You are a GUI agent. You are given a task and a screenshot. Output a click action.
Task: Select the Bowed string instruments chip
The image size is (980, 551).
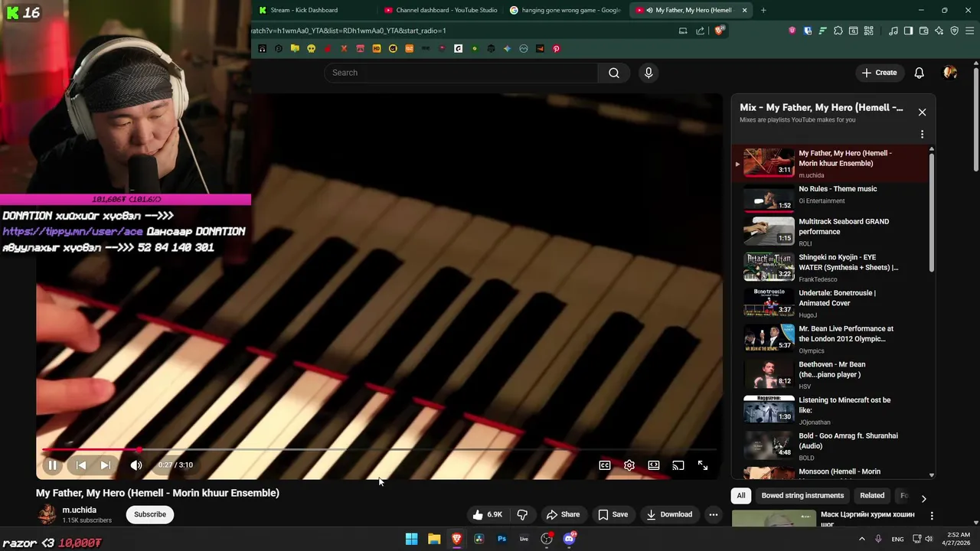coord(802,496)
